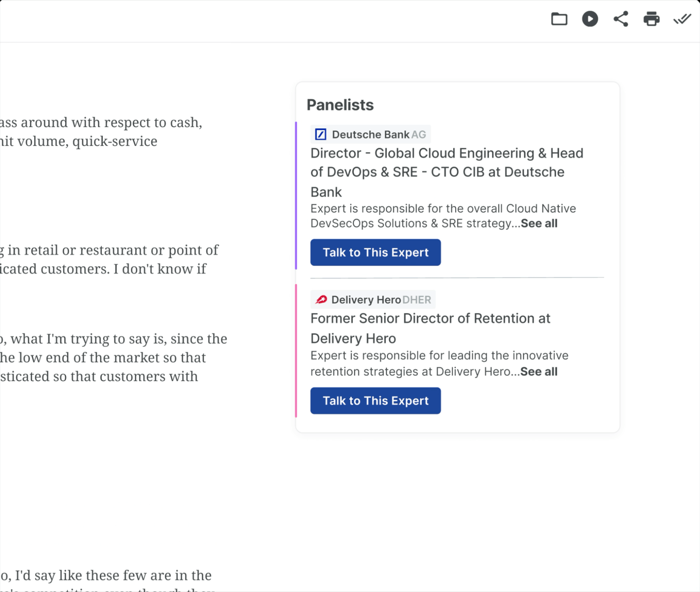Click the innovative retention strategies description

click(439, 364)
